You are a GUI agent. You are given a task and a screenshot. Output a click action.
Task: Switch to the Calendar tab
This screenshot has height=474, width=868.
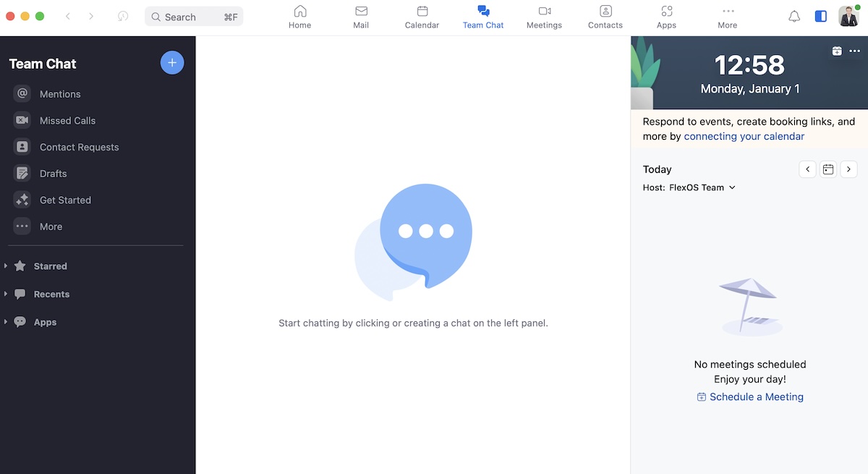click(422, 16)
